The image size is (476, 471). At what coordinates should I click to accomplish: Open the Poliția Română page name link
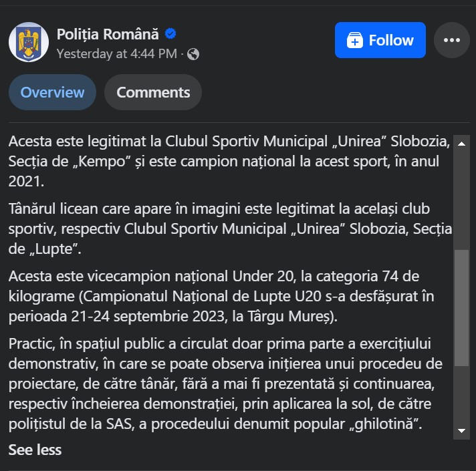coord(108,34)
